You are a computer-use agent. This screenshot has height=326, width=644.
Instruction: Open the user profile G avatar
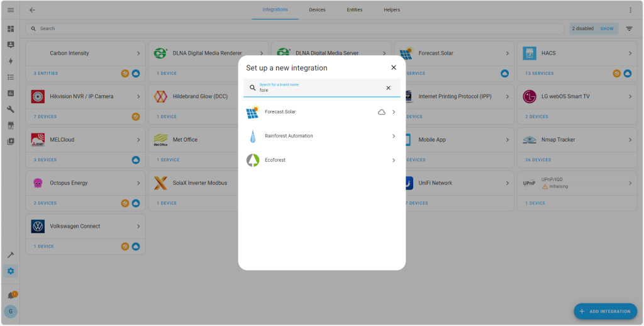click(x=11, y=312)
